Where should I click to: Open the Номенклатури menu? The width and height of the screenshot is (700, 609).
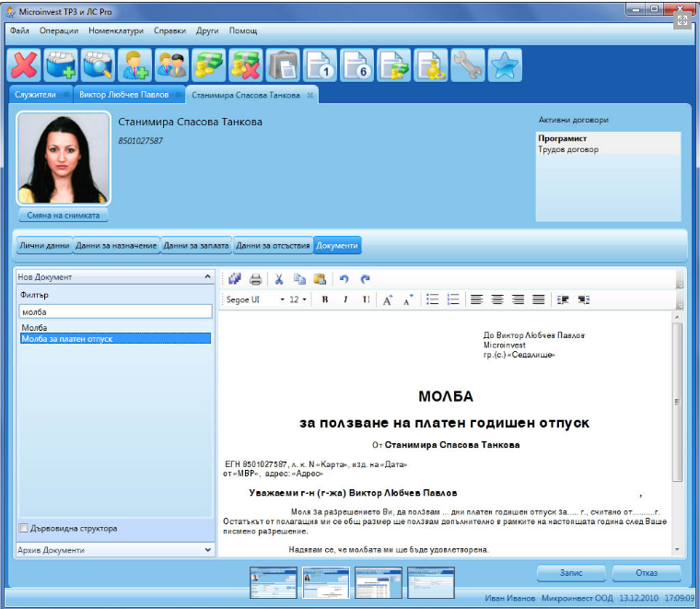click(x=116, y=30)
